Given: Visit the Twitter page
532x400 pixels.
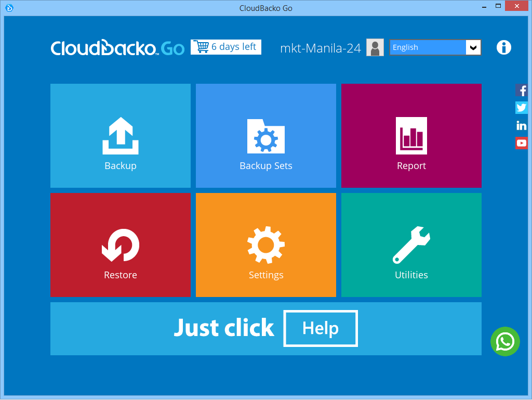Looking at the screenshot, I should [522, 108].
